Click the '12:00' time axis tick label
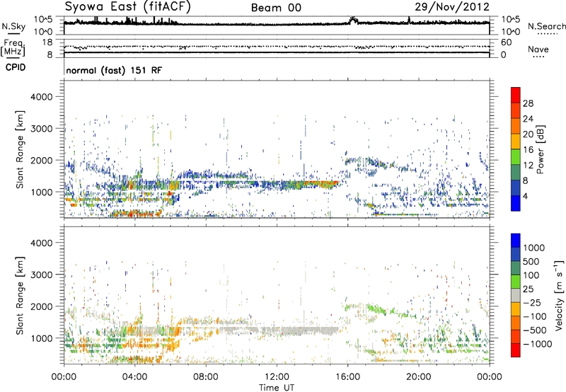566x392 pixels. (277, 377)
